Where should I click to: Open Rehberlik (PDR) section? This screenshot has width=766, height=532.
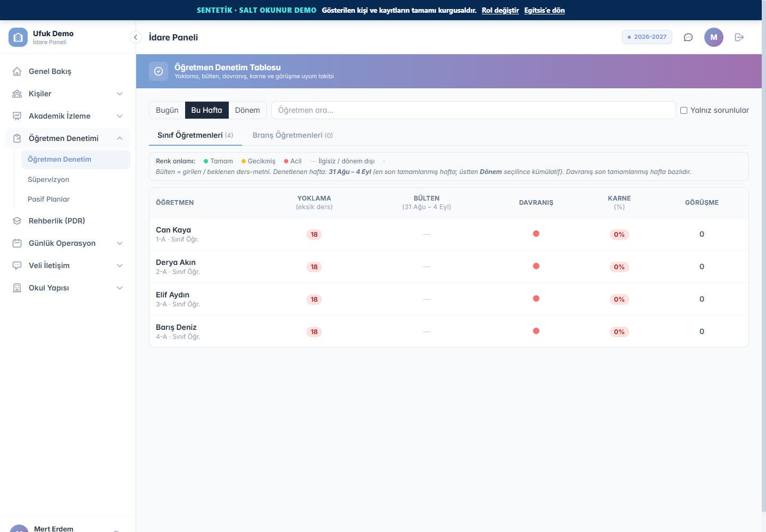[x=68, y=221]
